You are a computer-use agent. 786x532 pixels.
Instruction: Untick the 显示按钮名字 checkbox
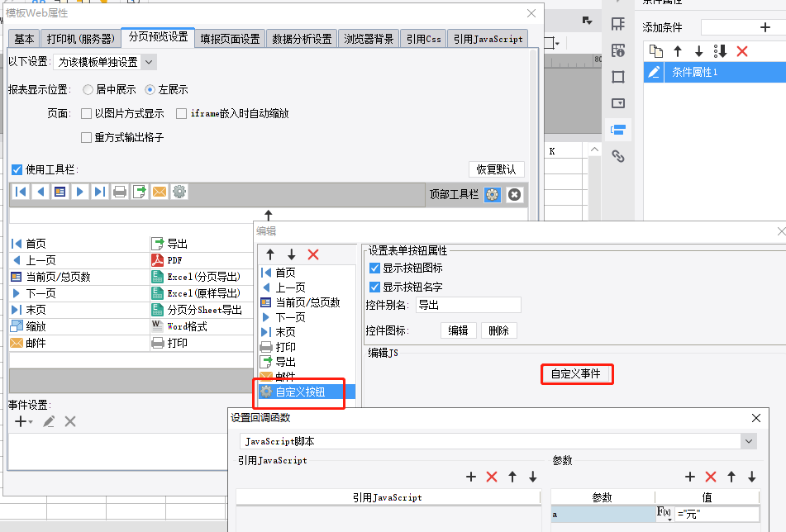tap(374, 287)
